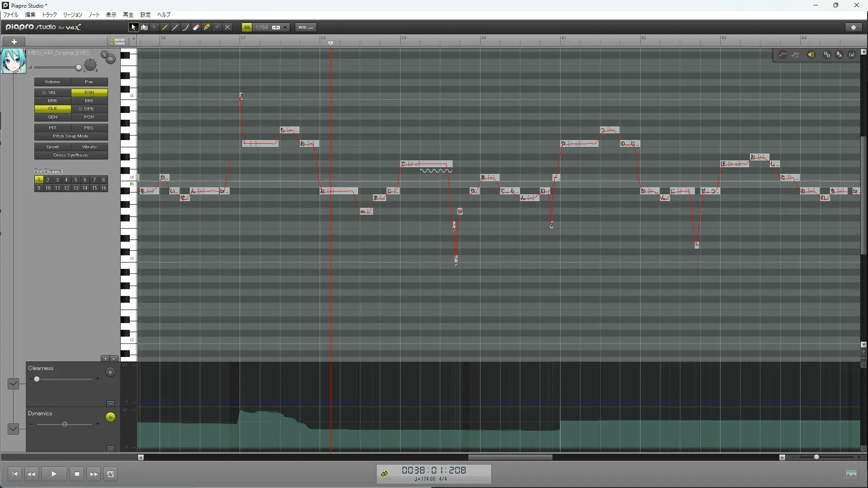This screenshot has width=868, height=488.
Task: Toggle the grid snap button
Action: coord(247,28)
